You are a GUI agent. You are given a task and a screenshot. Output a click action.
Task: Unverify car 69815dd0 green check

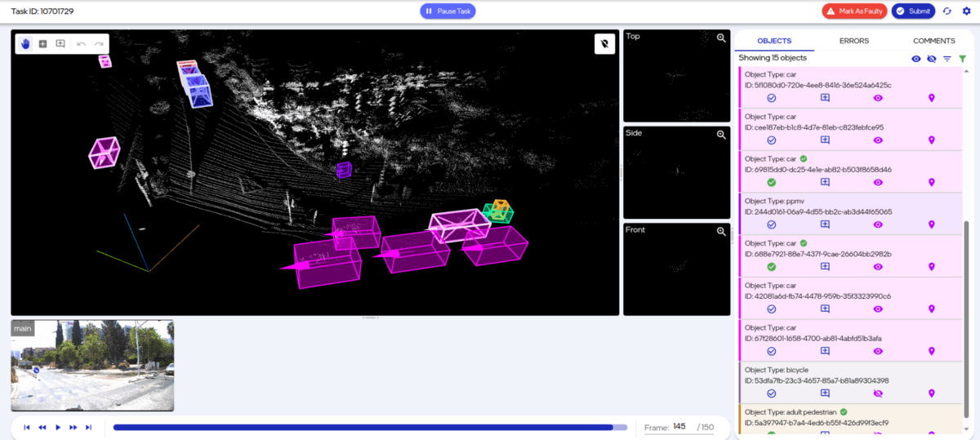click(x=772, y=182)
